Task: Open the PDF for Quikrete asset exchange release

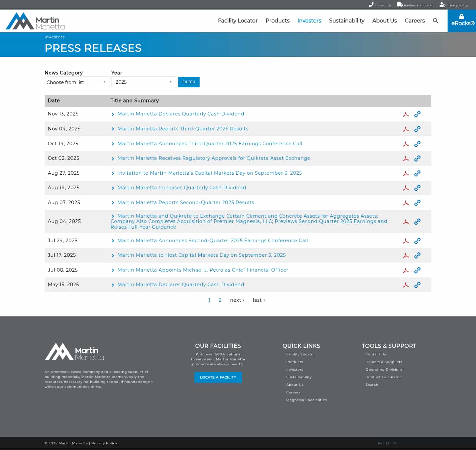Action: (x=406, y=158)
